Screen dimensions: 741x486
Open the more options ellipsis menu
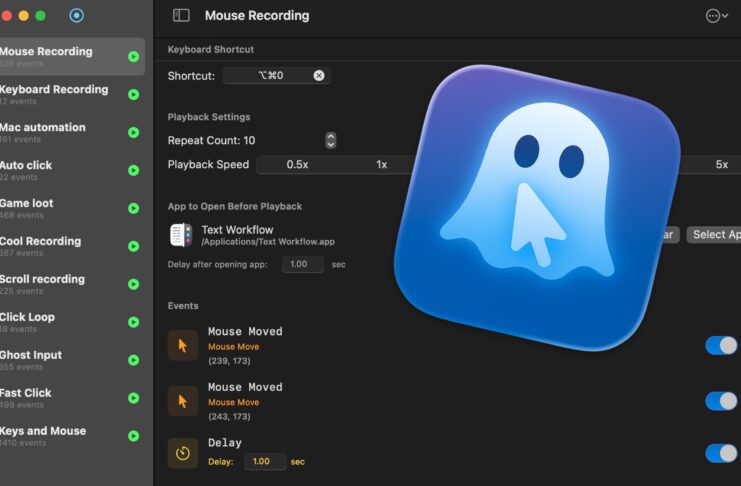[x=716, y=16]
